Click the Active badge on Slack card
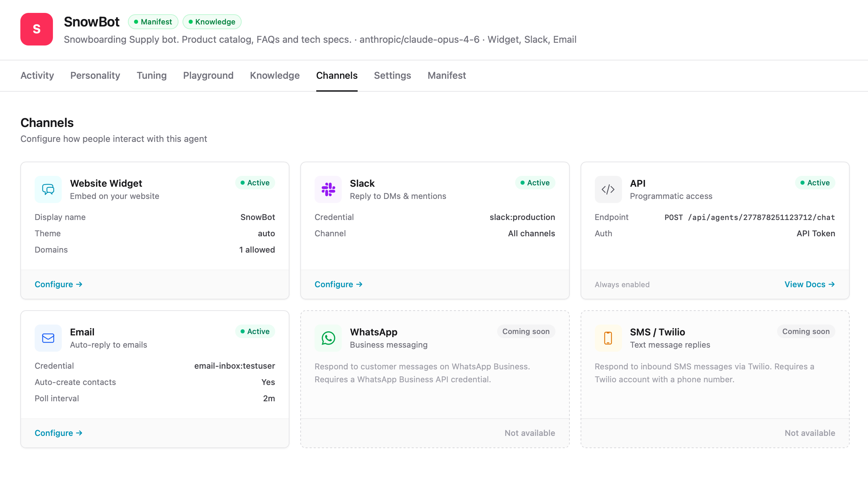The width and height of the screenshot is (868, 478). point(535,183)
